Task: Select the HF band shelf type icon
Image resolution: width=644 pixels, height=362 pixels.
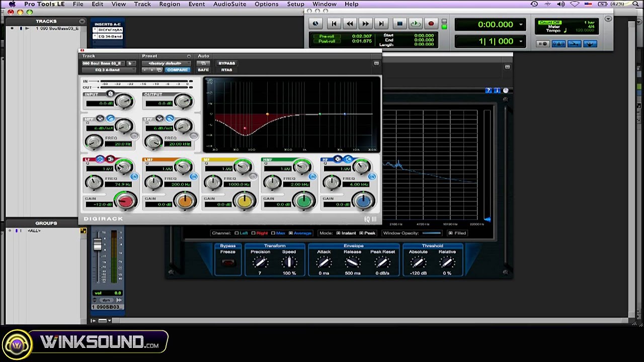Action: point(348,159)
